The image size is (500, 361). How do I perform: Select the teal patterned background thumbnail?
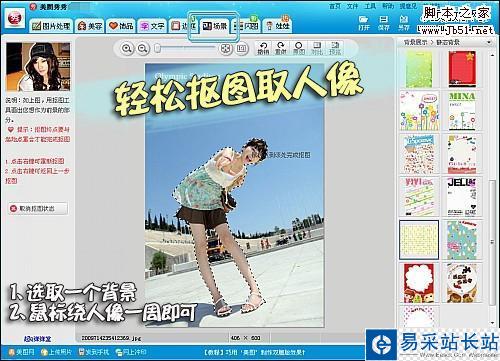[x=462, y=239]
